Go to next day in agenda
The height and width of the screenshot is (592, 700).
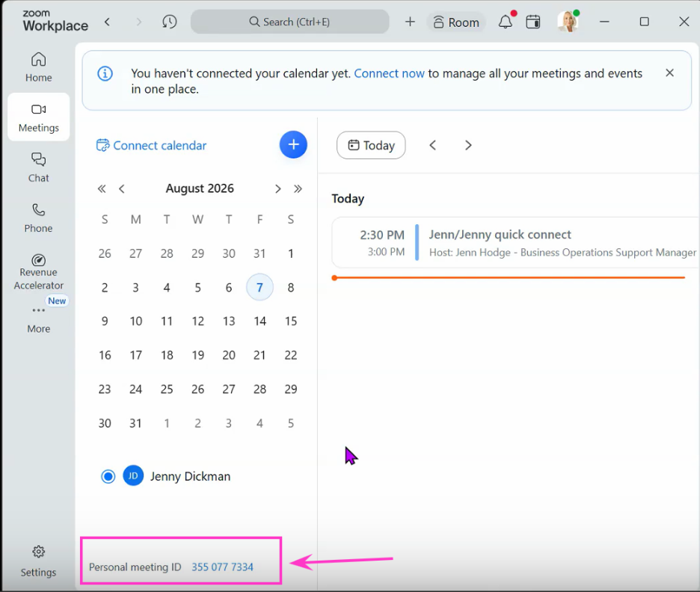click(468, 145)
